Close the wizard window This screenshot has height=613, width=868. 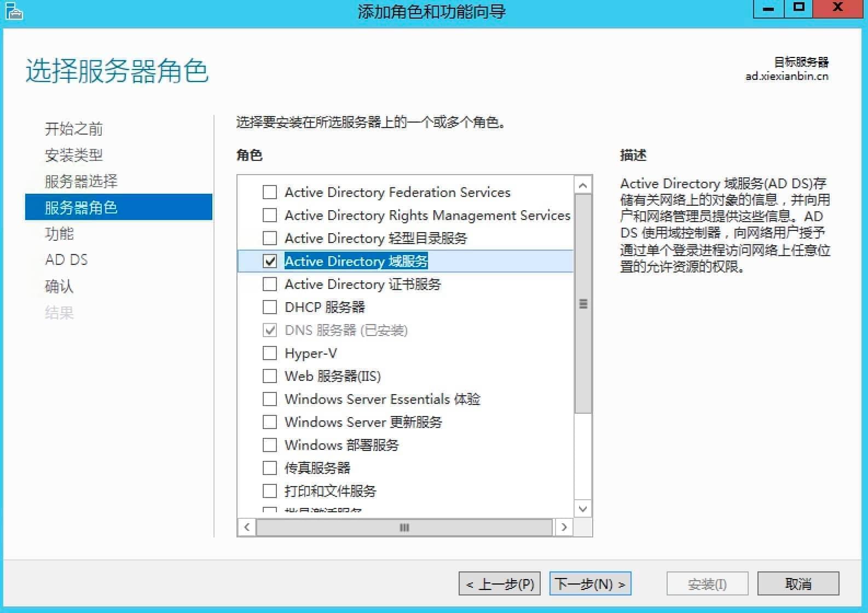[x=837, y=9]
